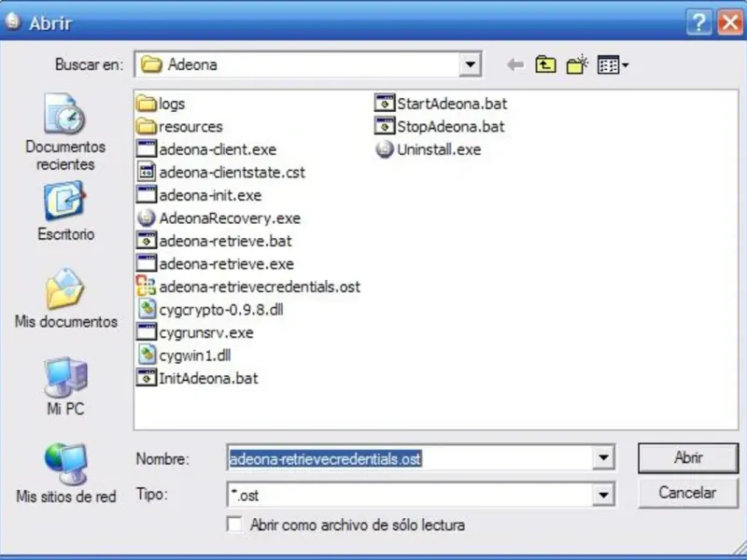747x560 pixels.
Task: Select adeona-retrieve.bat icon
Action: [147, 241]
